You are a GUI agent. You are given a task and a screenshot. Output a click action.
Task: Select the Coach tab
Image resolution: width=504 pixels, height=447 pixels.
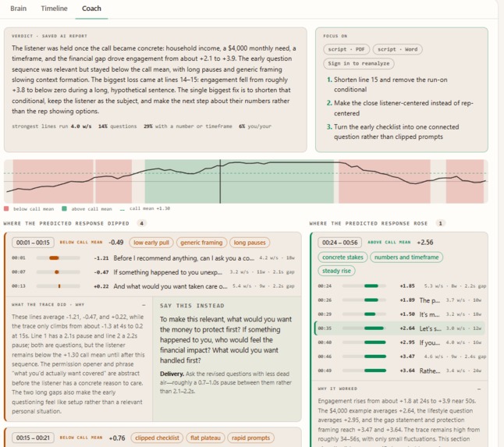(x=91, y=9)
